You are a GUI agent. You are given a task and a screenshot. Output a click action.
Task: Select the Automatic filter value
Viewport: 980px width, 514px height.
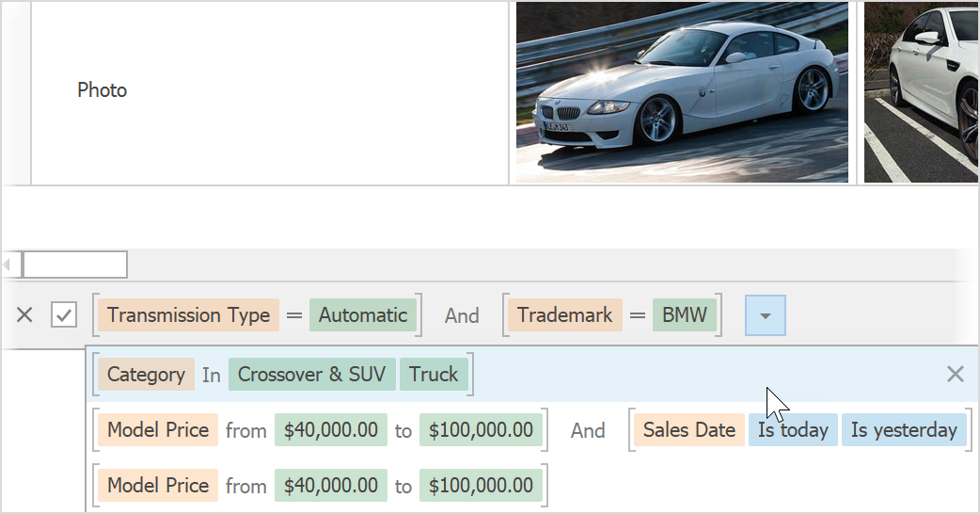pos(362,315)
